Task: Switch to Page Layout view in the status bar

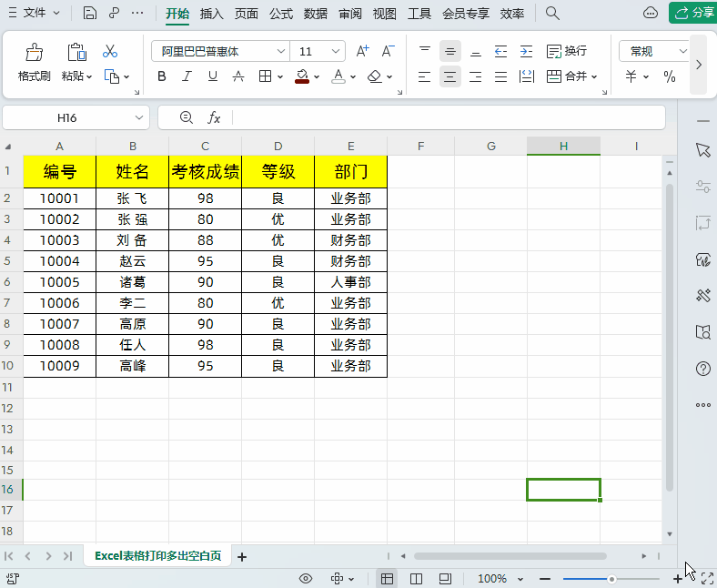Action: coord(445,579)
